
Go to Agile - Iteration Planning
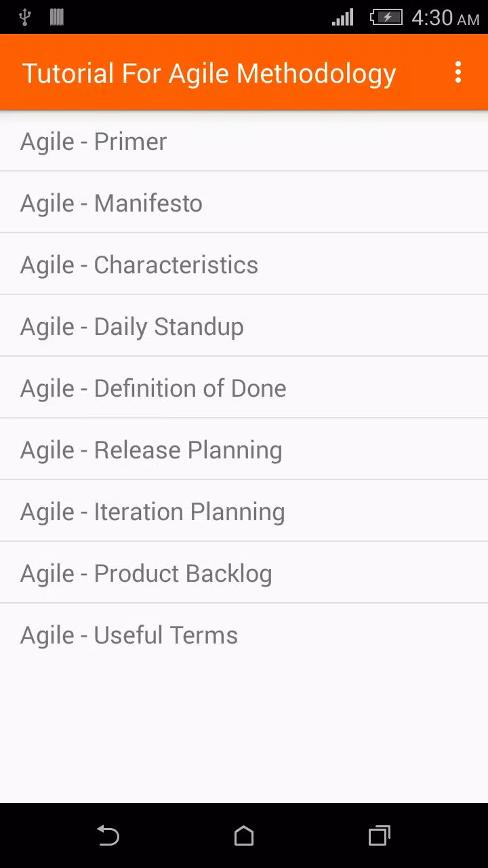244,511
